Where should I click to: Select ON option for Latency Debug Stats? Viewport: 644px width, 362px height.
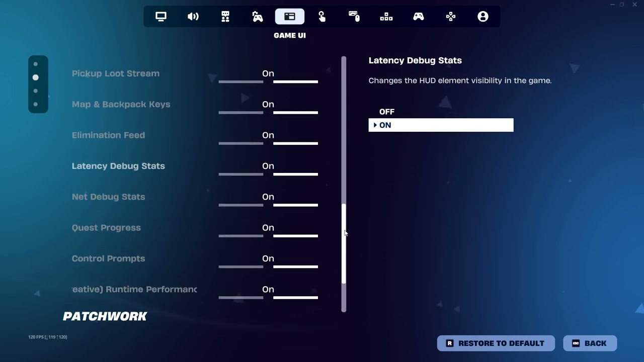441,125
